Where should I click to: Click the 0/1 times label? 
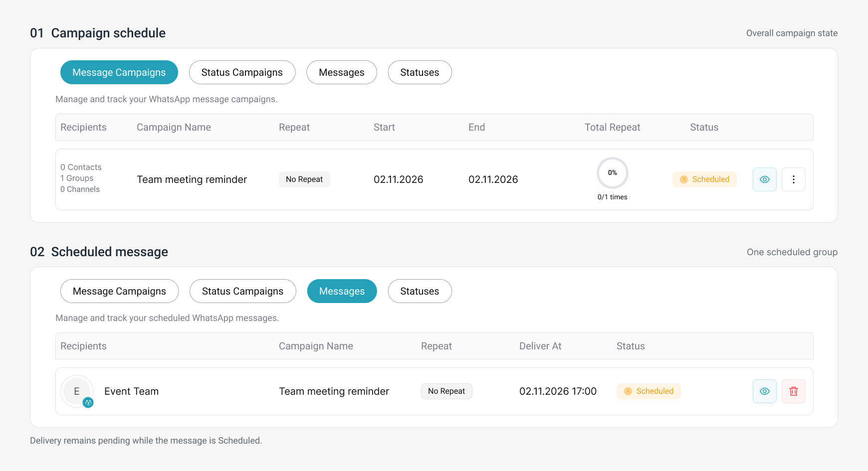[x=612, y=197]
